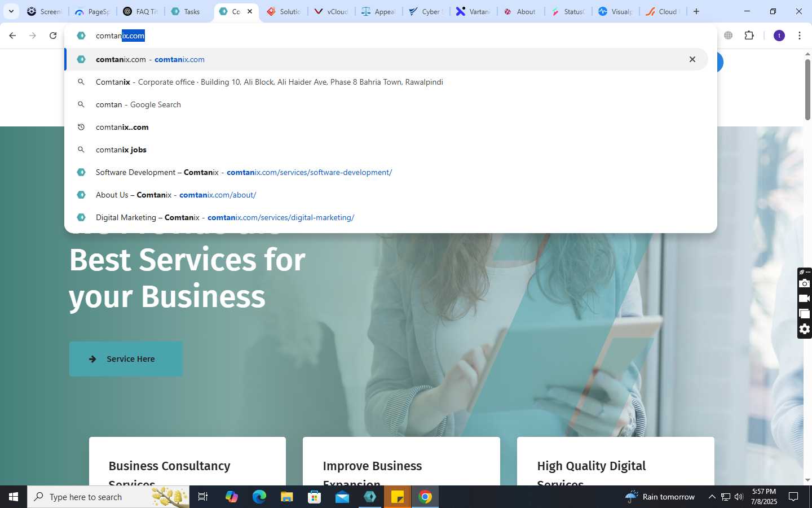Open the Comtanix app taskbar icon

[x=370, y=497]
